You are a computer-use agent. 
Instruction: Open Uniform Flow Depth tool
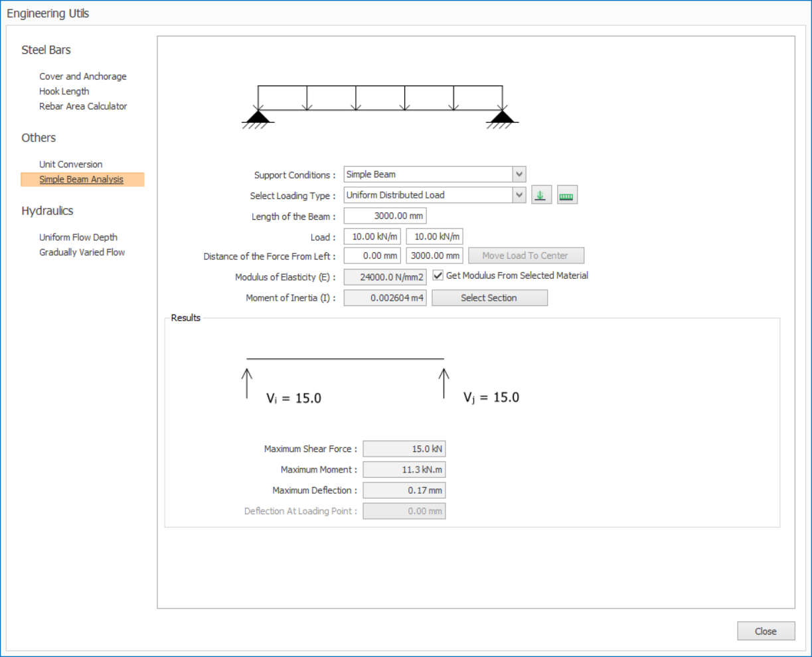click(78, 238)
